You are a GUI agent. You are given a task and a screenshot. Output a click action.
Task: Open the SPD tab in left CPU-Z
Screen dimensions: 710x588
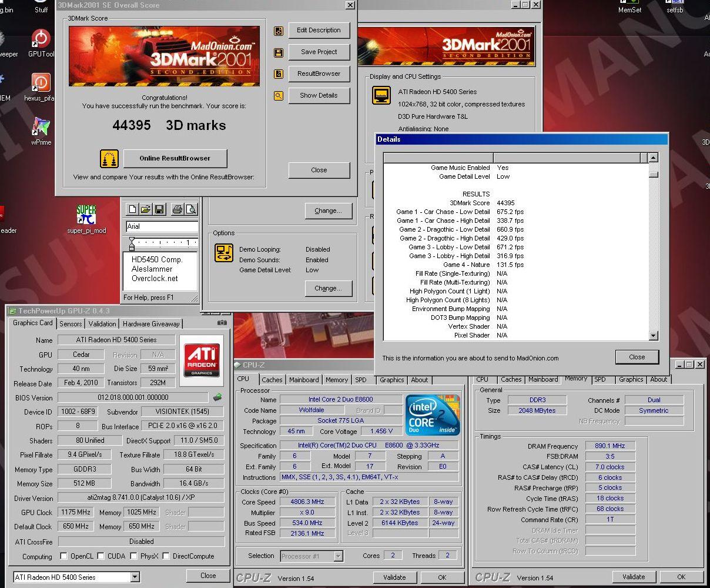coord(361,380)
